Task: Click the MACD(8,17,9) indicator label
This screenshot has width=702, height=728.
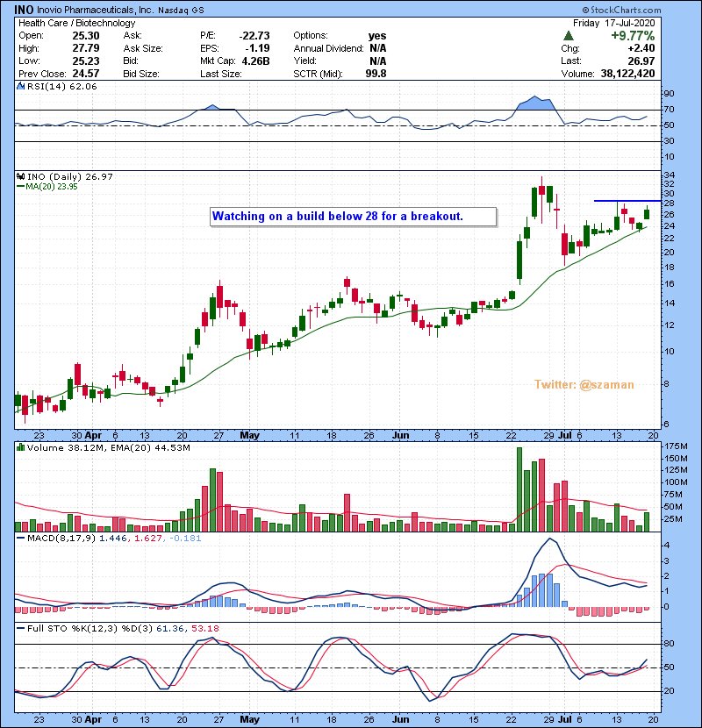Action: point(62,539)
